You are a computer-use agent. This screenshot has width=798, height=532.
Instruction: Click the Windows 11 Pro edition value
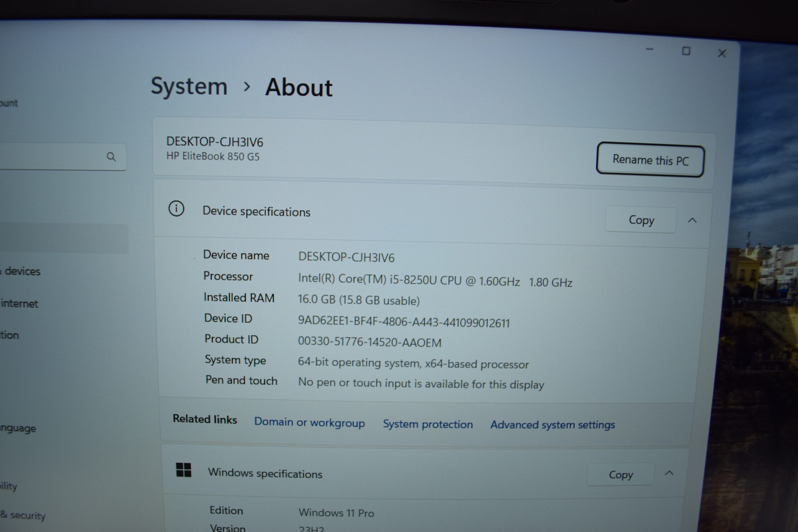(336, 513)
